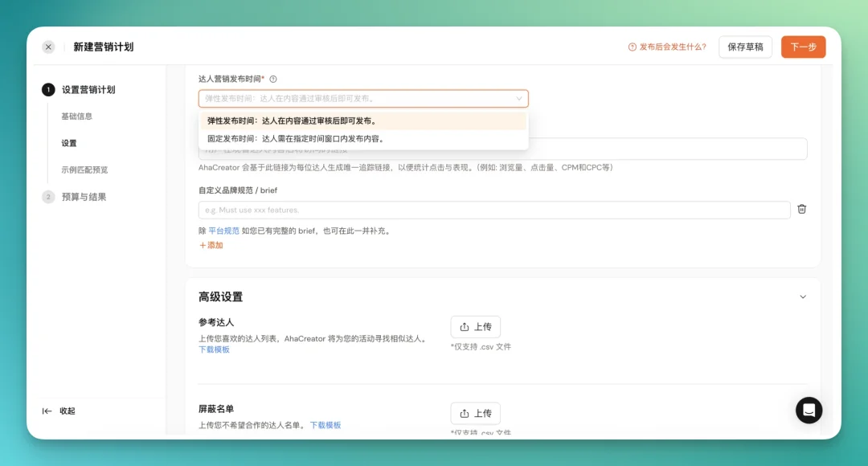Click the 保存草稿 button

coord(745,47)
